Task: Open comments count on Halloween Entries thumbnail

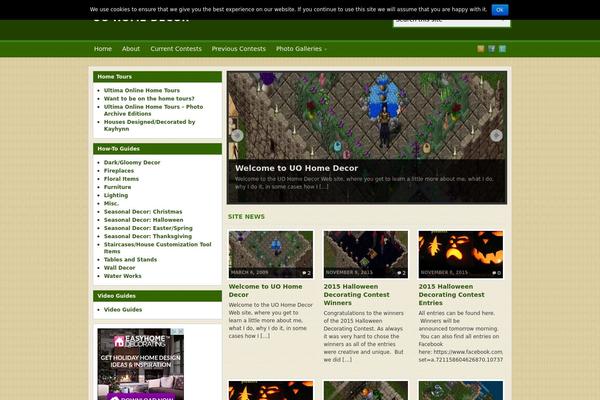Action: coord(496,273)
